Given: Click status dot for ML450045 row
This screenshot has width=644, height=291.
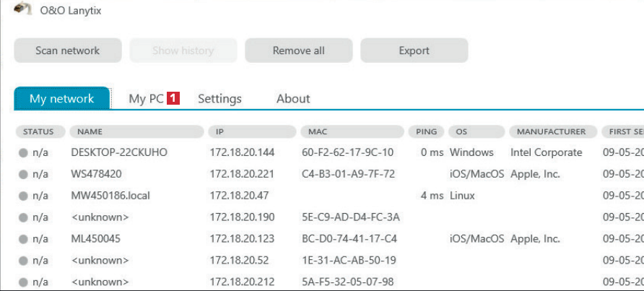Looking at the screenshot, I should pos(23,239).
